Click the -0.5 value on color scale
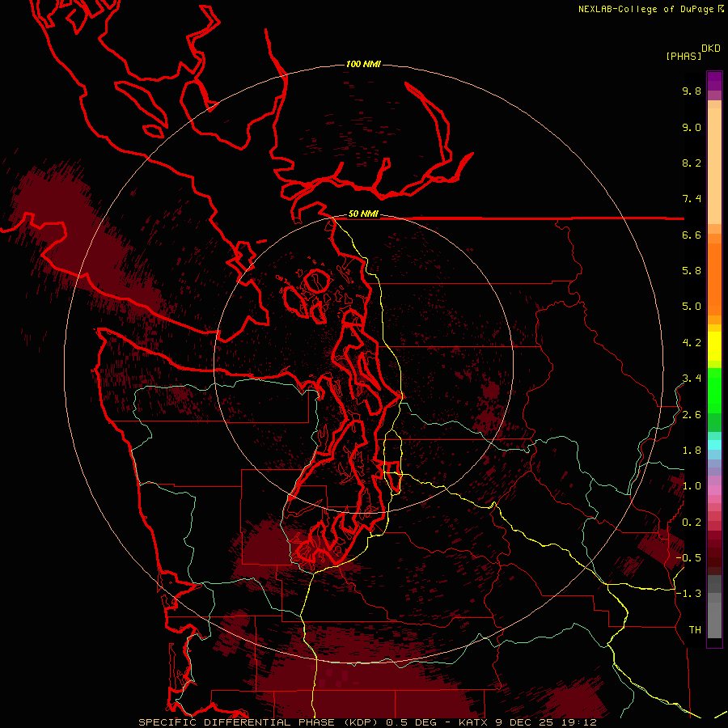Image resolution: width=728 pixels, height=728 pixels. [688, 558]
